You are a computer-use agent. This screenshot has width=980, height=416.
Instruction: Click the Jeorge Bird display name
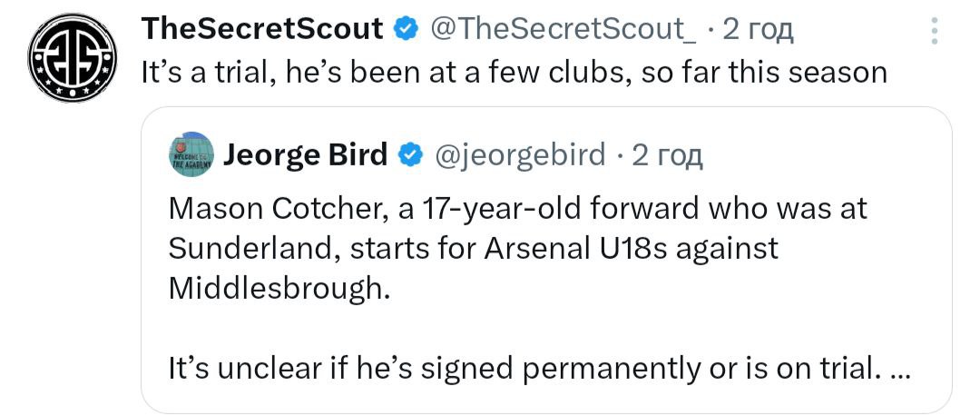tap(305, 156)
